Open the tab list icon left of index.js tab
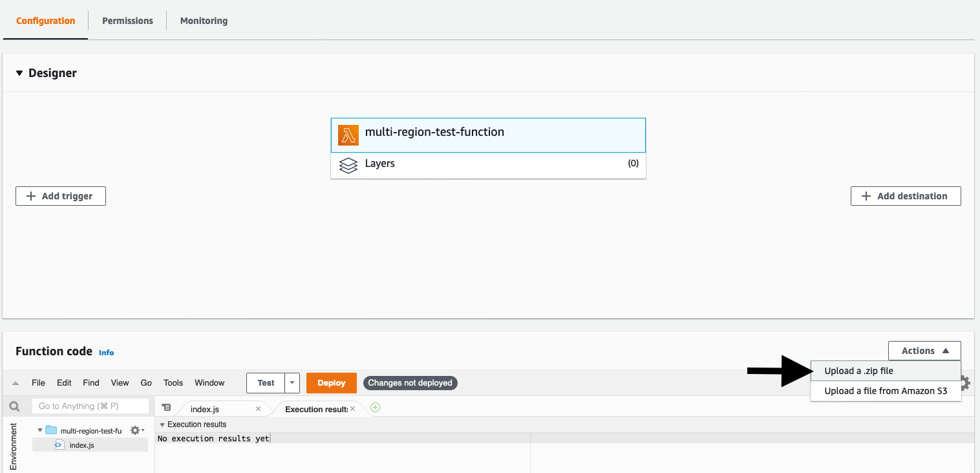Image resolution: width=980 pixels, height=473 pixels. (x=166, y=408)
